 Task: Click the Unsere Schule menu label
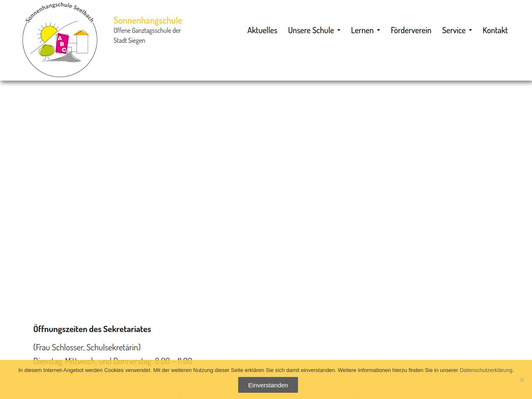(310, 30)
